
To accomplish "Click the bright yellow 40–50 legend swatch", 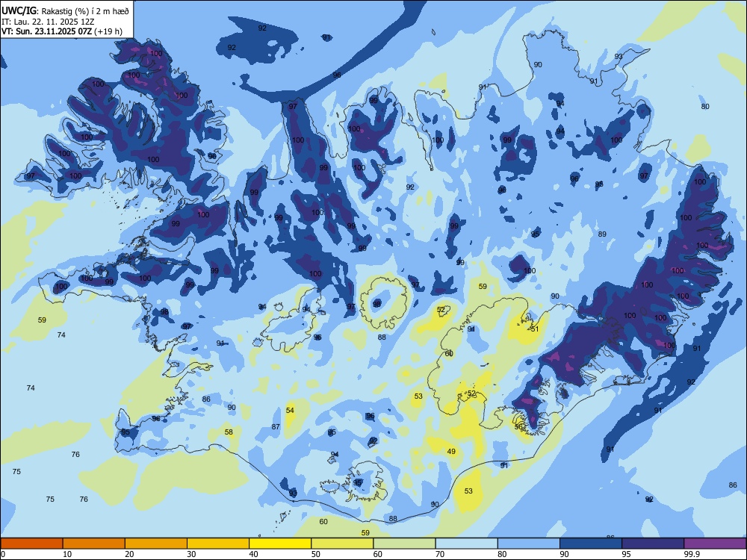I will [280, 544].
